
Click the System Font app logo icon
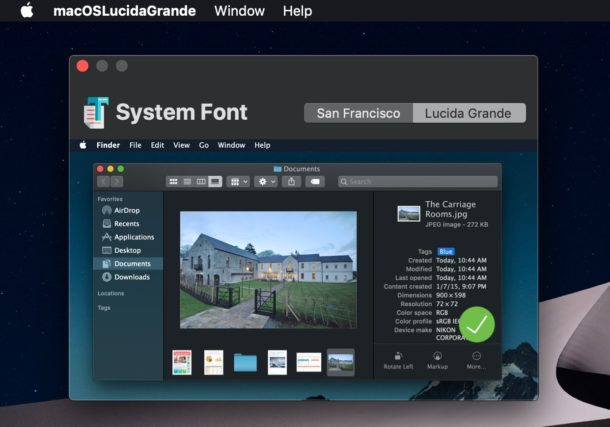[96, 113]
